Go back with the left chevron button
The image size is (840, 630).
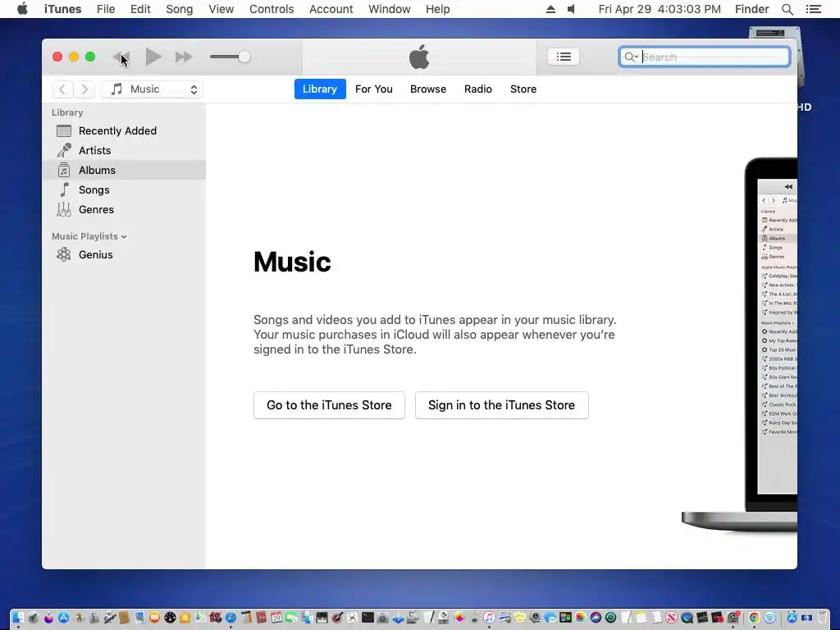62,89
